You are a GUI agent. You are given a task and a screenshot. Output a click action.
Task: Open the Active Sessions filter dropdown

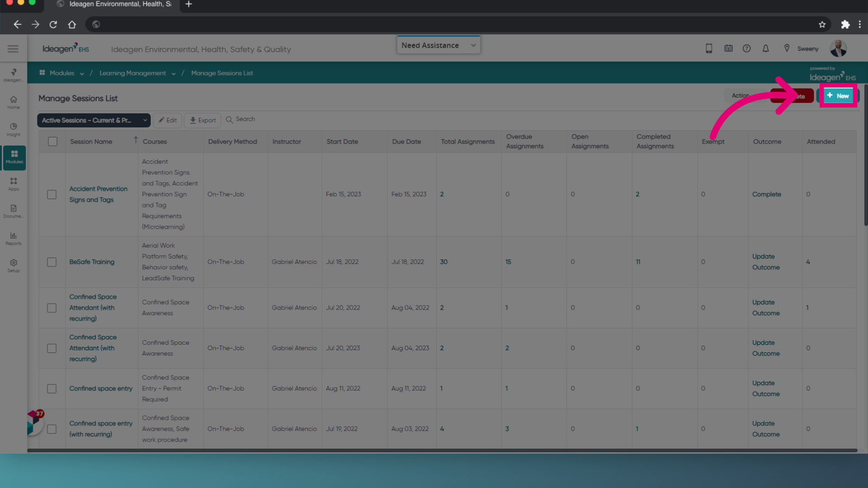click(x=94, y=120)
